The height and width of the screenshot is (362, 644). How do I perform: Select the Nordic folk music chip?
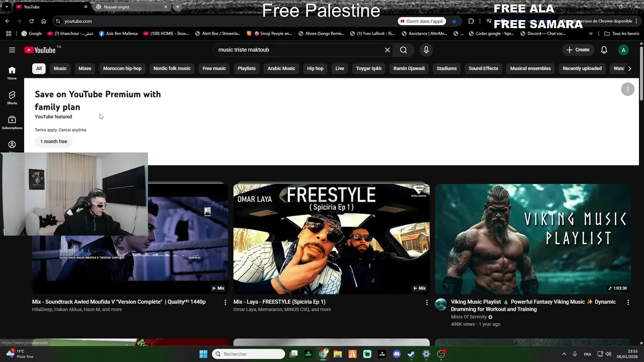click(x=172, y=68)
